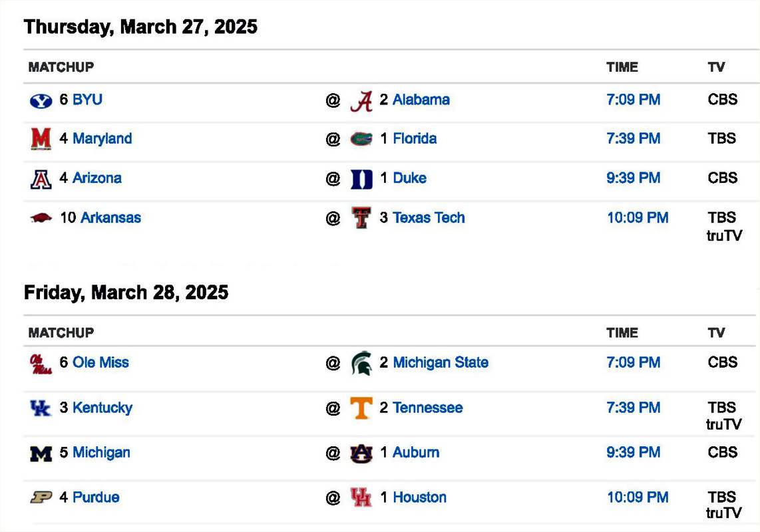Click the 7:39 PM Kentucky-Tennessee game time
This screenshot has width=760, height=532.
click(x=633, y=408)
